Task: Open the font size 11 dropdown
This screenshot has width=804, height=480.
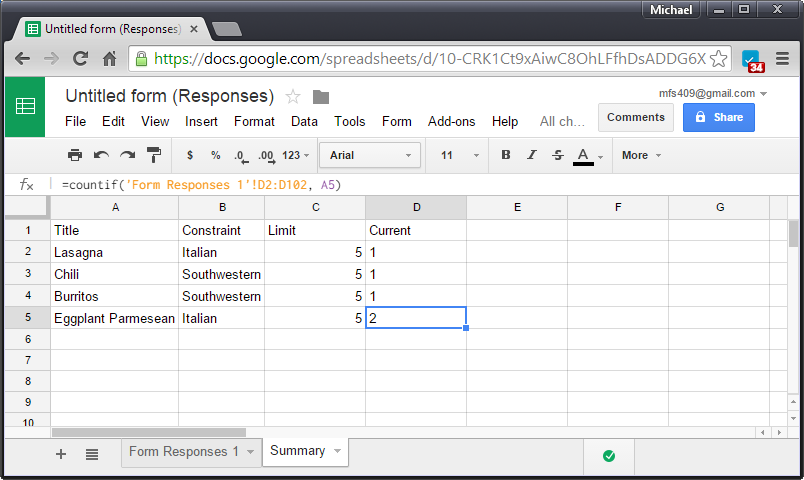Action: point(459,155)
